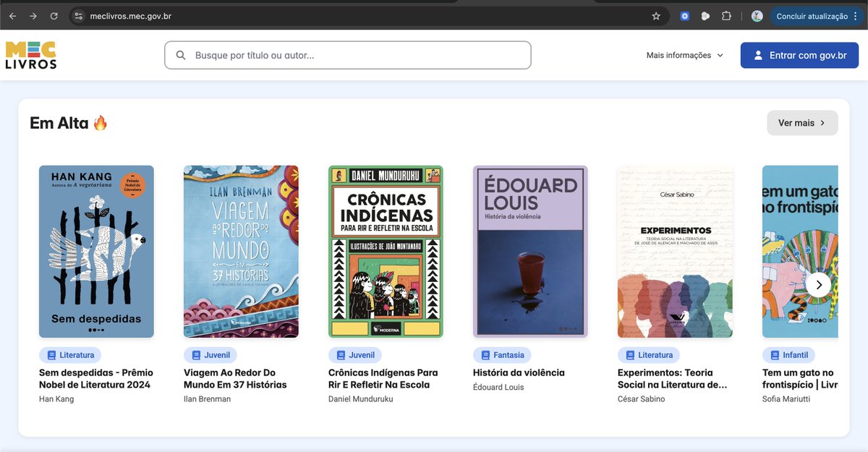
Task: Open the Crônicas Indígenas book cover
Action: tap(386, 252)
